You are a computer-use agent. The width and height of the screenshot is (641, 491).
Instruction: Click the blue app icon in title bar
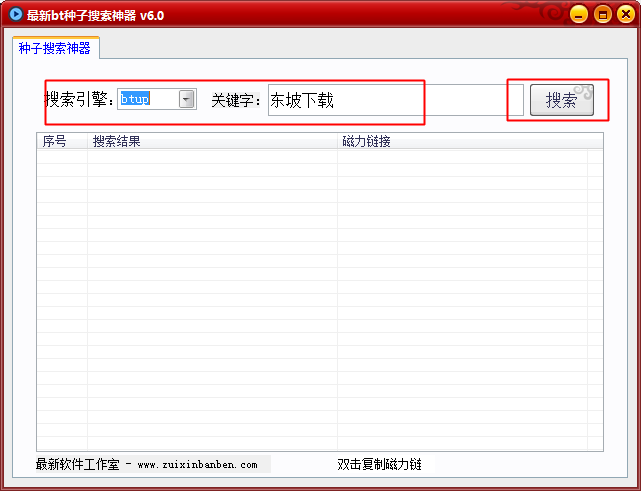[x=15, y=15]
